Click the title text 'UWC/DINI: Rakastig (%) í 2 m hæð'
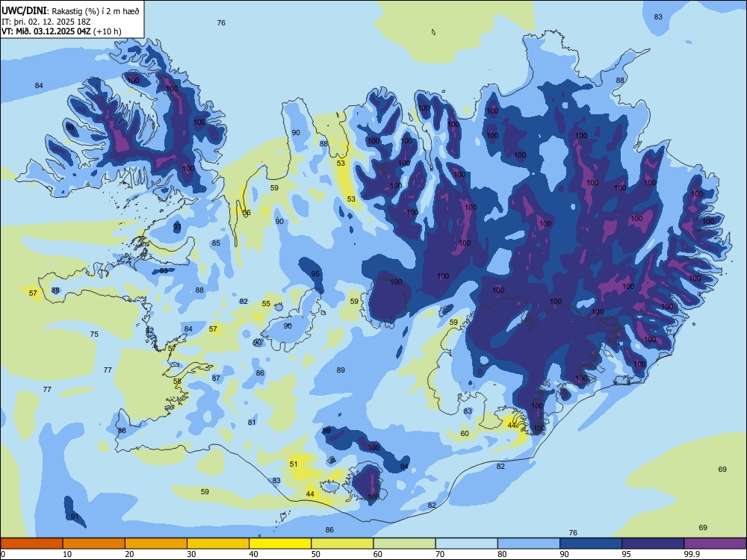The image size is (747, 560). (x=70, y=11)
